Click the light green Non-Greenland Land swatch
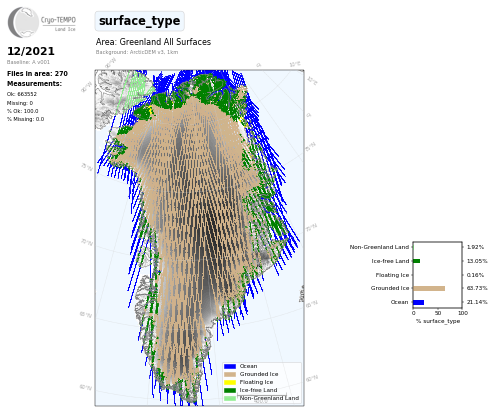This screenshot has height=410, width=492. point(230,398)
